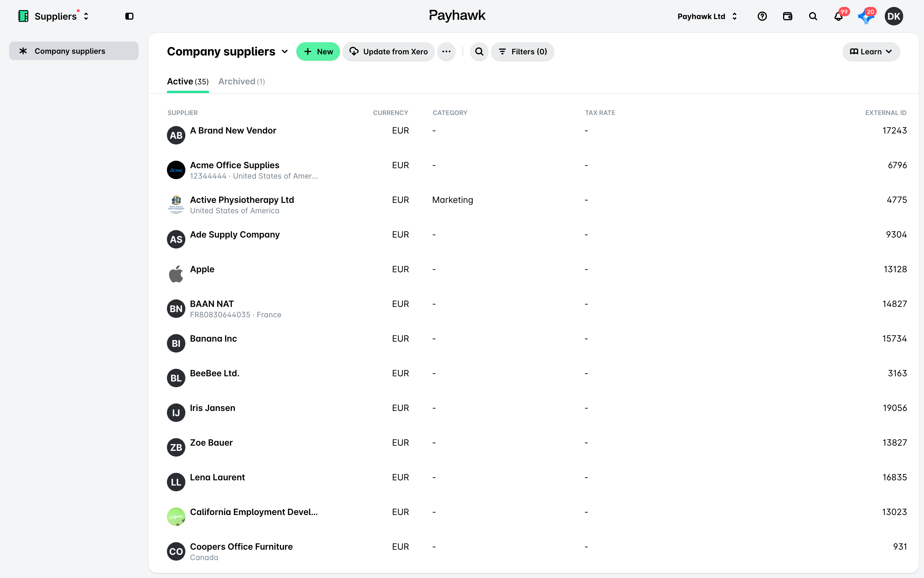Open the help question mark icon

coord(762,16)
